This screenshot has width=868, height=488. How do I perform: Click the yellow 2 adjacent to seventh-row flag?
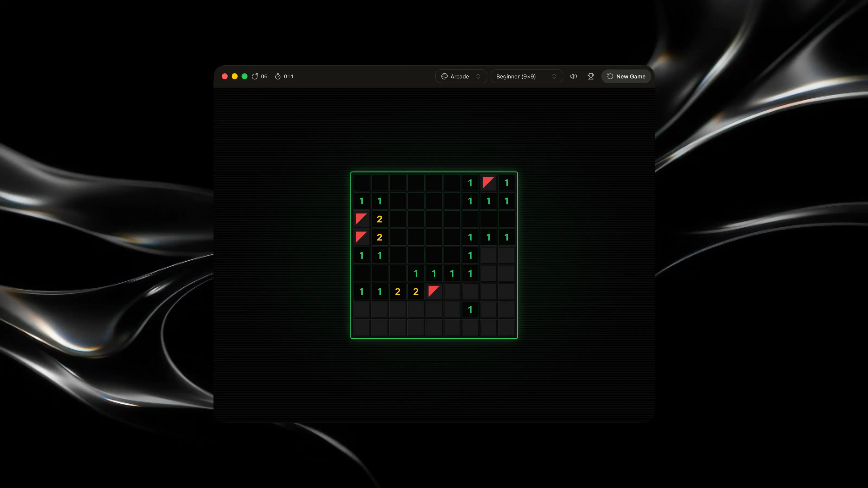(416, 291)
